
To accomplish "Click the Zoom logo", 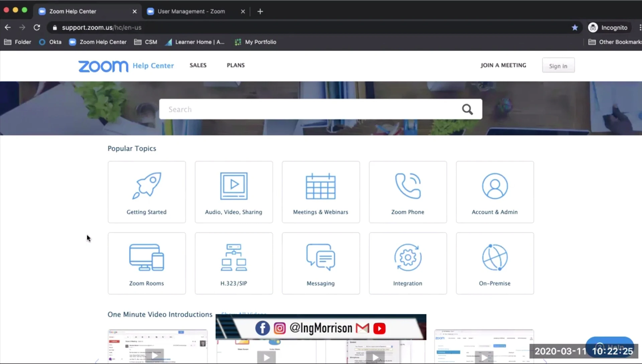I will (x=103, y=66).
